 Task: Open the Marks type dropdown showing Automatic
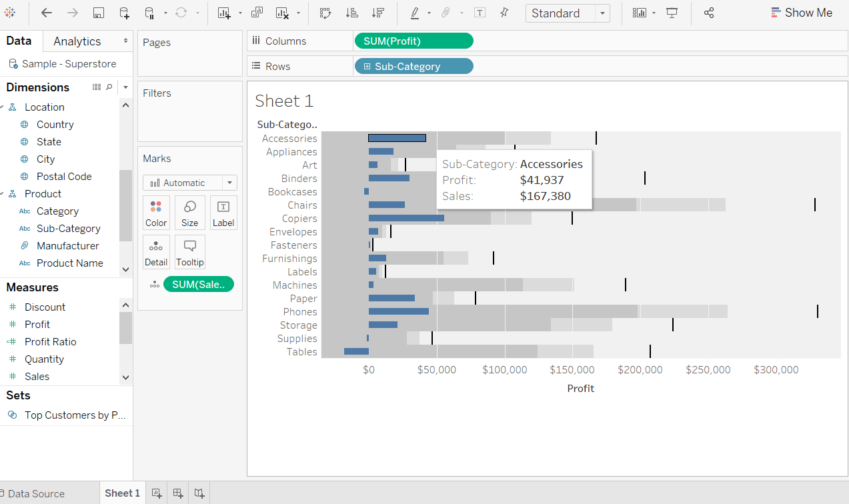(190, 183)
